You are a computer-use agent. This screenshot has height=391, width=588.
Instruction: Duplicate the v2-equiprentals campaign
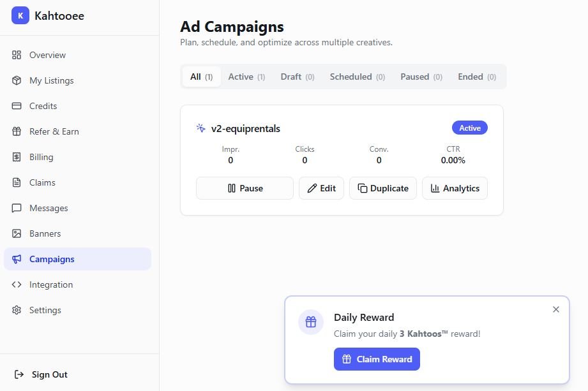(x=383, y=188)
